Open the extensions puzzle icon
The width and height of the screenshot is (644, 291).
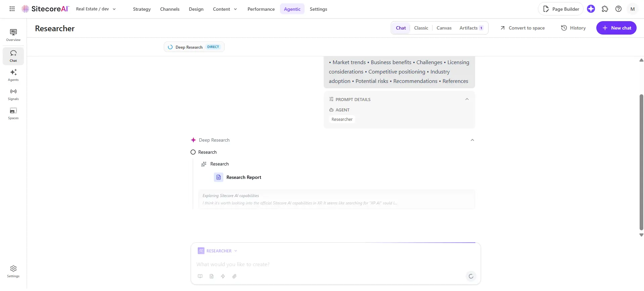click(x=605, y=9)
